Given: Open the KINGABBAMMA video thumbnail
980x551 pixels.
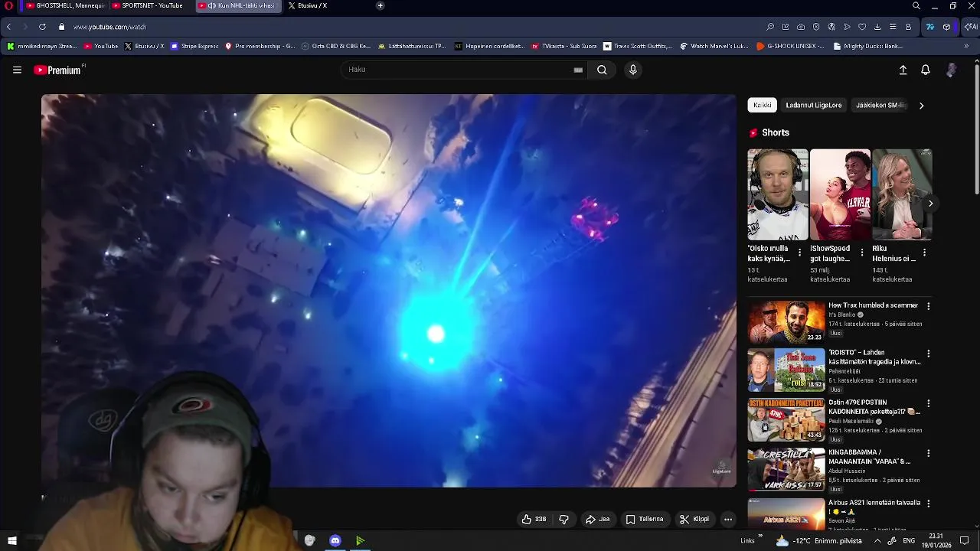Looking at the screenshot, I should coord(786,469).
